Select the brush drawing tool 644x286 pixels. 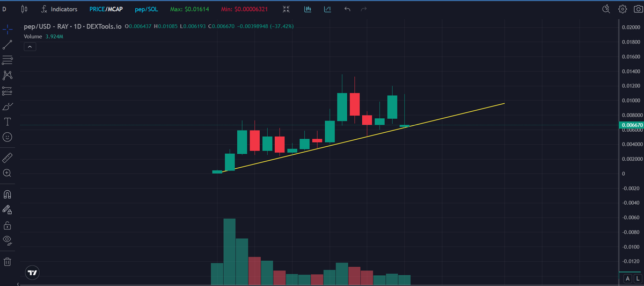click(8, 106)
